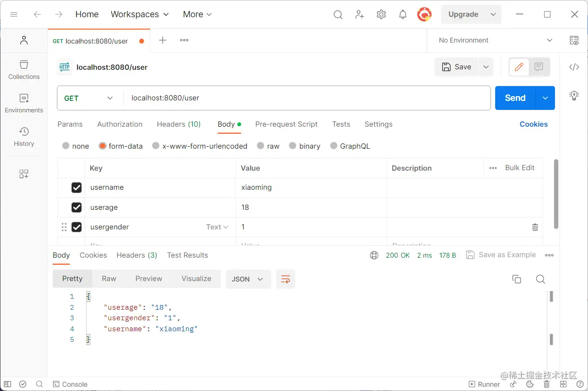Open response options three dots

549,255
